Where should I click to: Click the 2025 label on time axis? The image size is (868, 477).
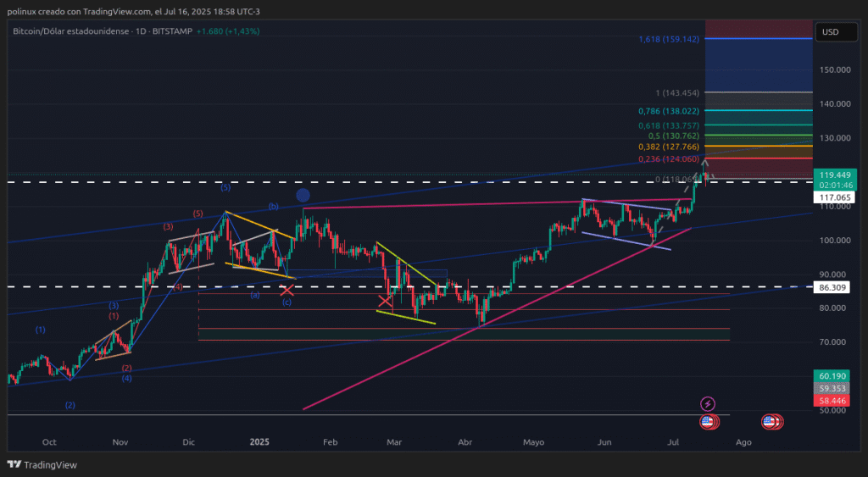[x=260, y=442]
